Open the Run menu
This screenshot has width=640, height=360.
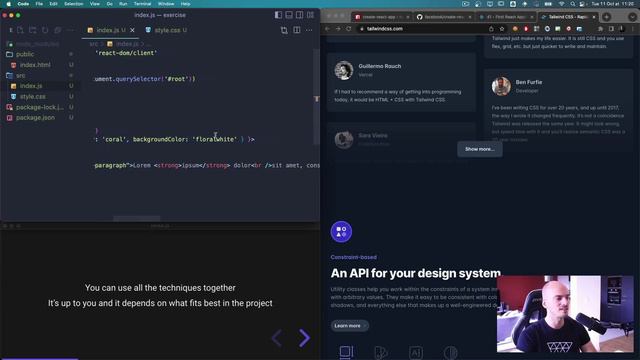(123, 4)
